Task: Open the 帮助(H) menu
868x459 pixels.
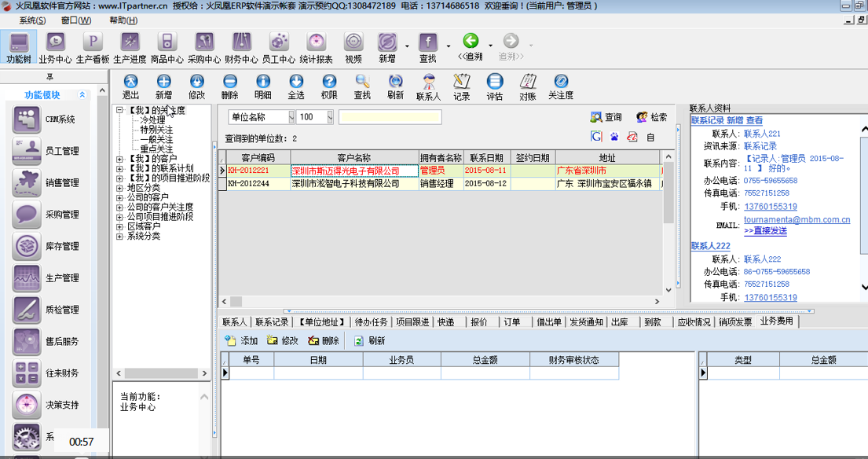Action: (123, 20)
